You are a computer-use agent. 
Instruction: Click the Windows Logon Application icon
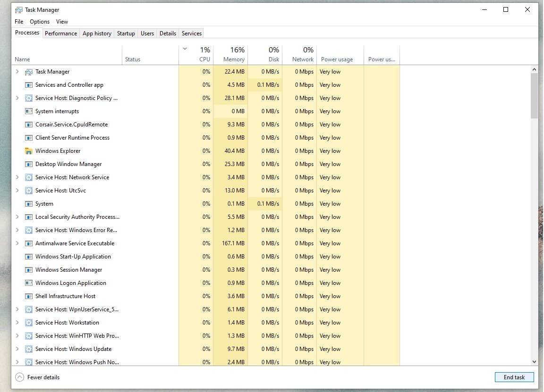tap(29, 283)
